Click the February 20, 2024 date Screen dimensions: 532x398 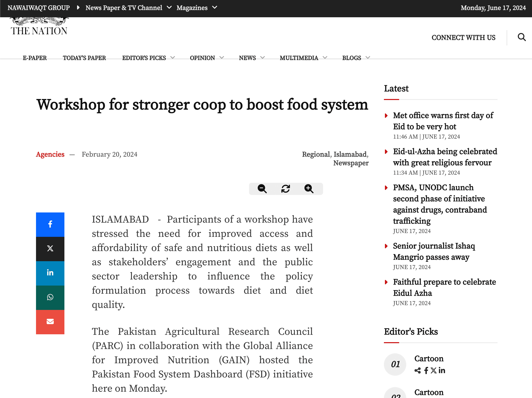(x=110, y=154)
